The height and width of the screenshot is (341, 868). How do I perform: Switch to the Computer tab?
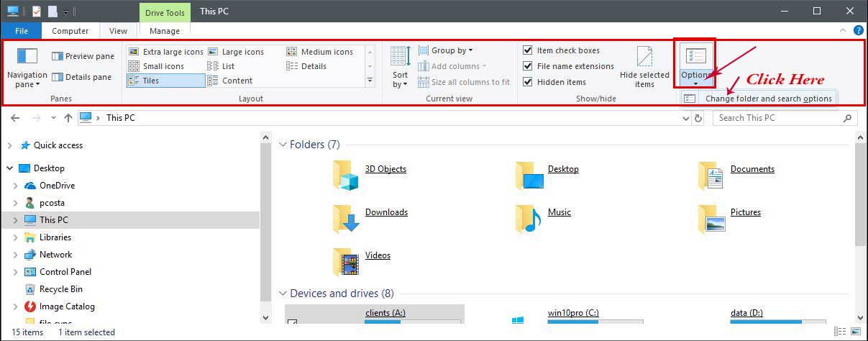pos(70,31)
